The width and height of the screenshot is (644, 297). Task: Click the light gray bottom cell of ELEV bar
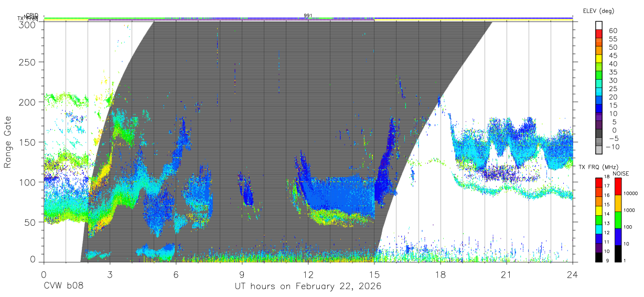[599, 151]
